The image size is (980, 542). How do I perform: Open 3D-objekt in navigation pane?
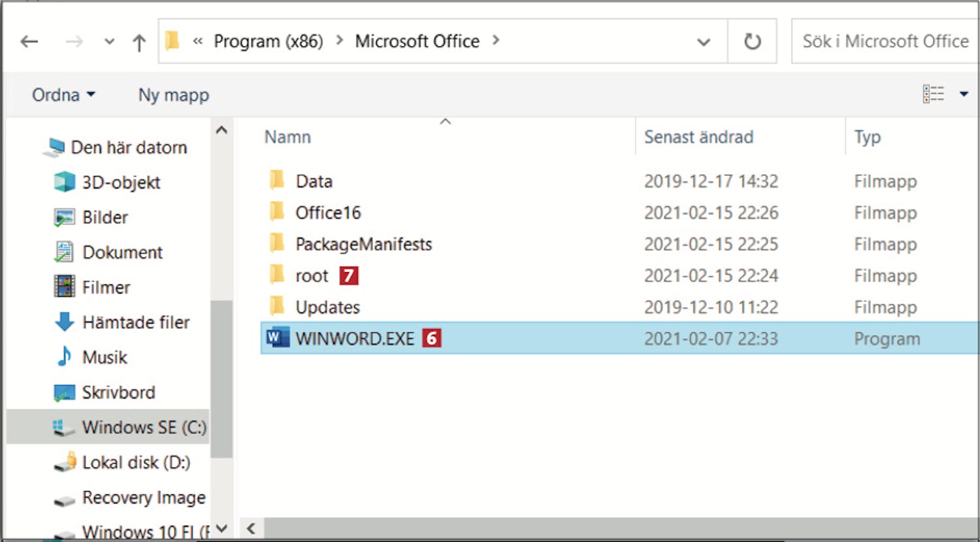[x=121, y=182]
